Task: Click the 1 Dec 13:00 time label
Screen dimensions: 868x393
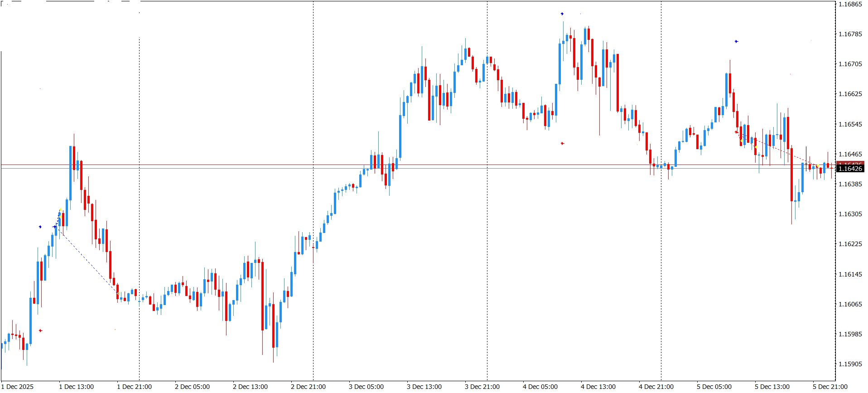Action: click(77, 387)
